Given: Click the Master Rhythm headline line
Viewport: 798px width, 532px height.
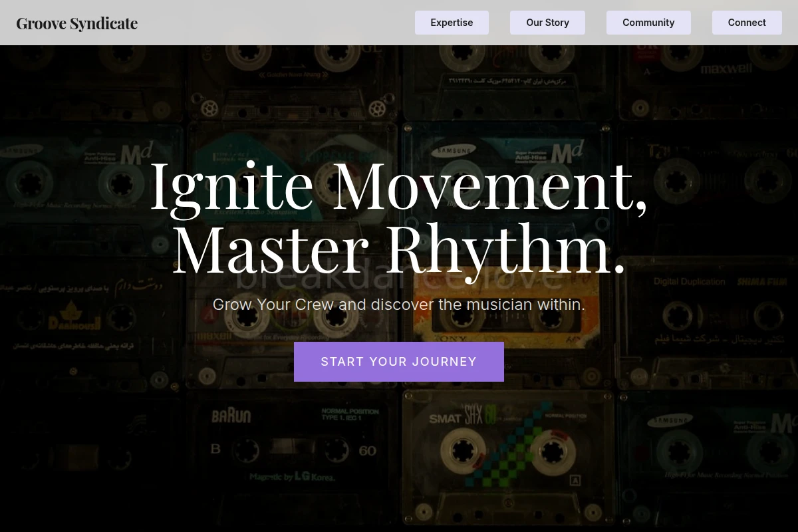Looking at the screenshot, I should tap(399, 249).
